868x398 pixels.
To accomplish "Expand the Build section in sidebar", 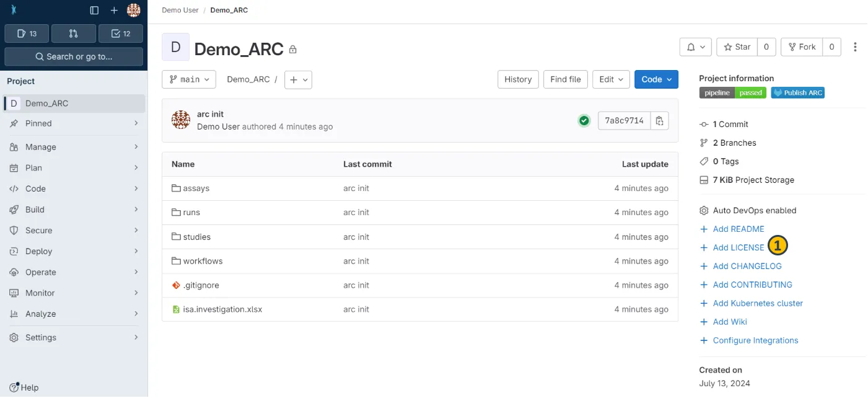I will pyautogui.click(x=74, y=210).
